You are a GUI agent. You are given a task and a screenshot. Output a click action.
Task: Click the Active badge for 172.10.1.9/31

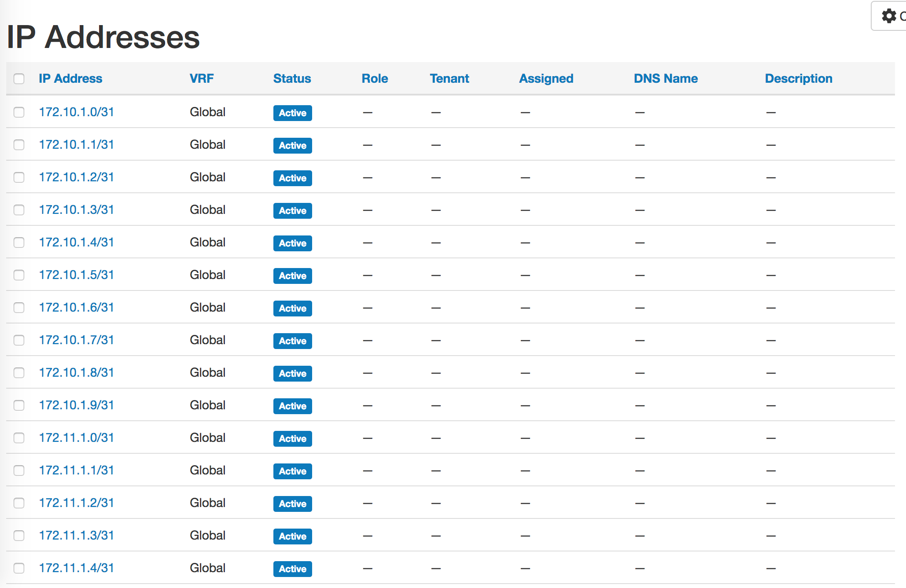(292, 406)
